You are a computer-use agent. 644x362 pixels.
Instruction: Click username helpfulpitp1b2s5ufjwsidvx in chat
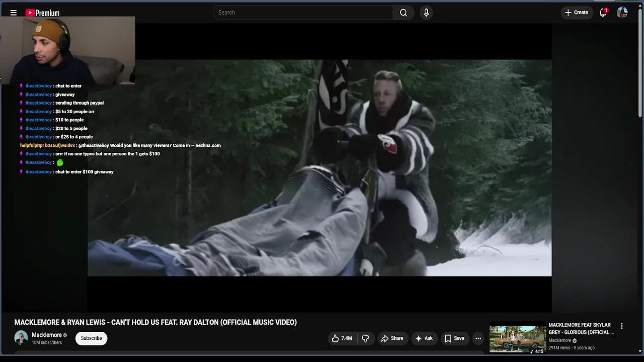(47, 145)
